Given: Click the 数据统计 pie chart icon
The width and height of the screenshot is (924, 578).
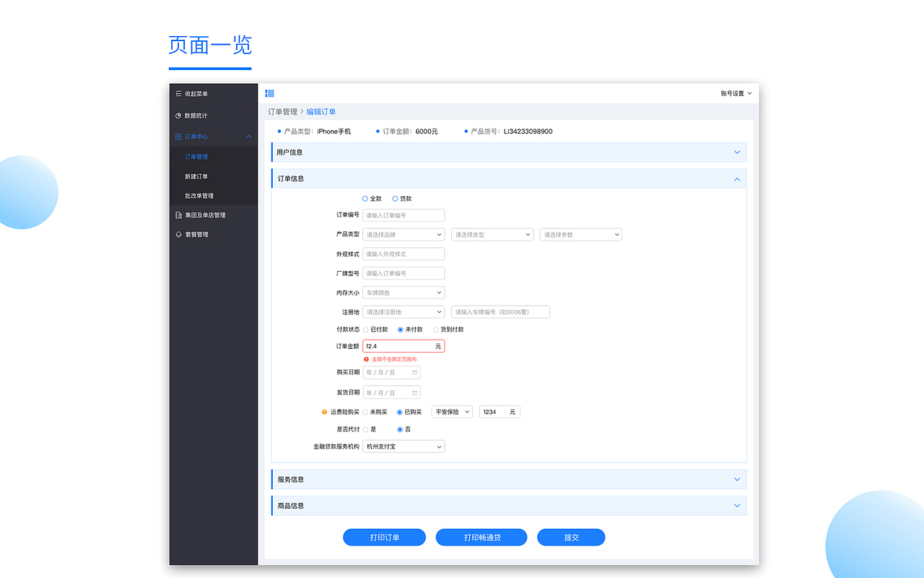Looking at the screenshot, I should pyautogui.click(x=178, y=116).
